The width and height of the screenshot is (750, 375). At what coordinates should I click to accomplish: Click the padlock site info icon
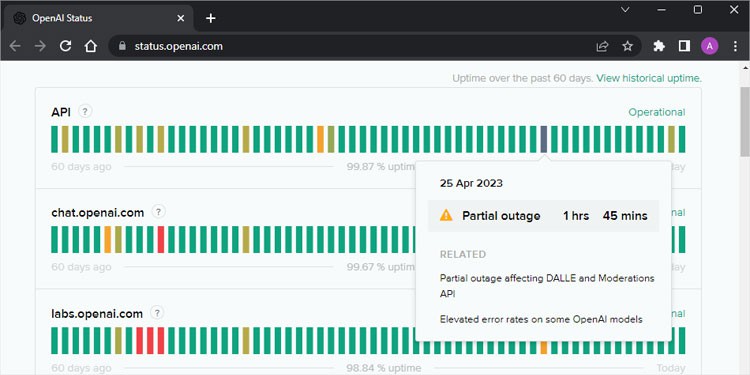tap(122, 46)
